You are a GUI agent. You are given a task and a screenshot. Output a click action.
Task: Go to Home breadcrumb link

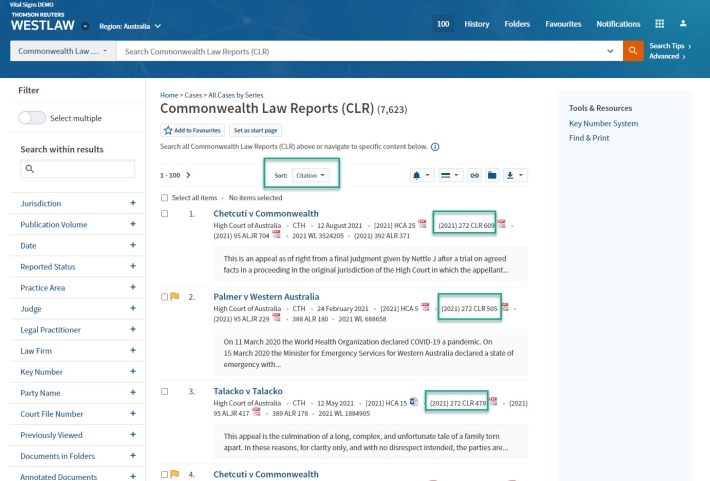tap(169, 95)
